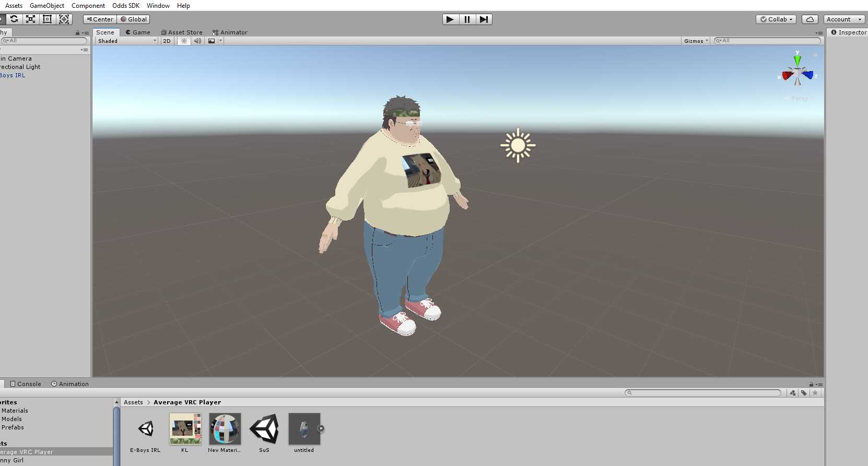Select the E-Boys IRL scene asset

[146, 433]
